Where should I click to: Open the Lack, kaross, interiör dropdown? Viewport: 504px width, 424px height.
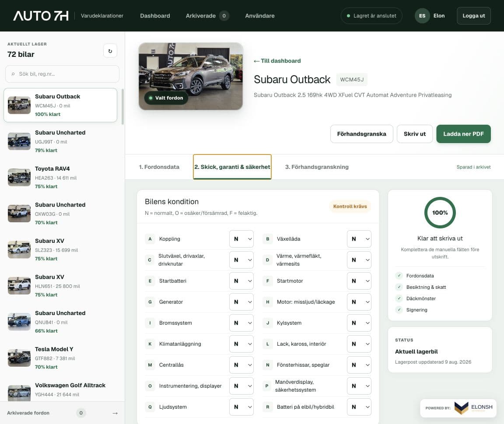pos(359,344)
